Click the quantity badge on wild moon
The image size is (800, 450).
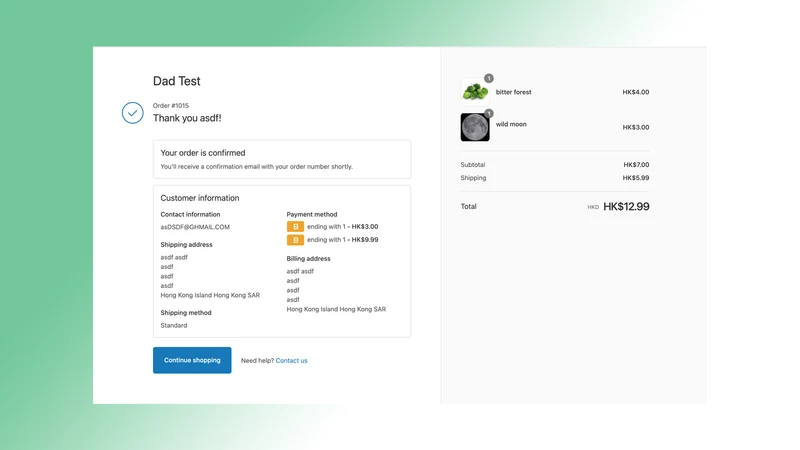489,113
